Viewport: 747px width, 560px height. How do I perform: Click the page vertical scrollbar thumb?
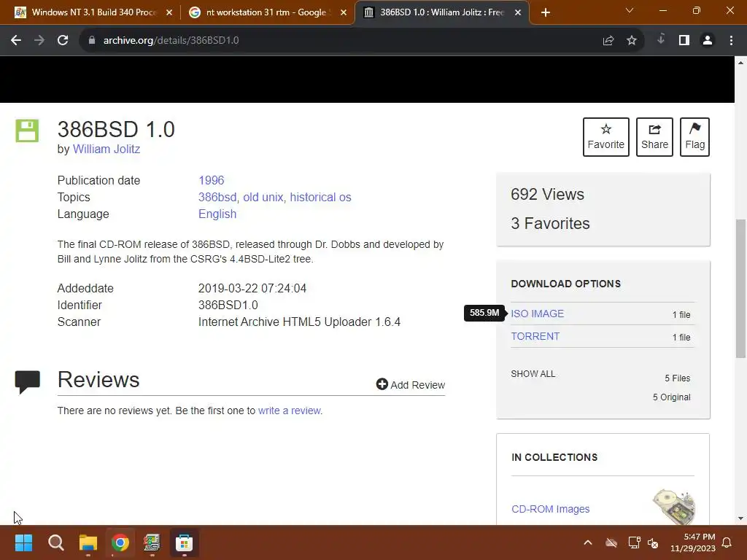click(x=740, y=288)
